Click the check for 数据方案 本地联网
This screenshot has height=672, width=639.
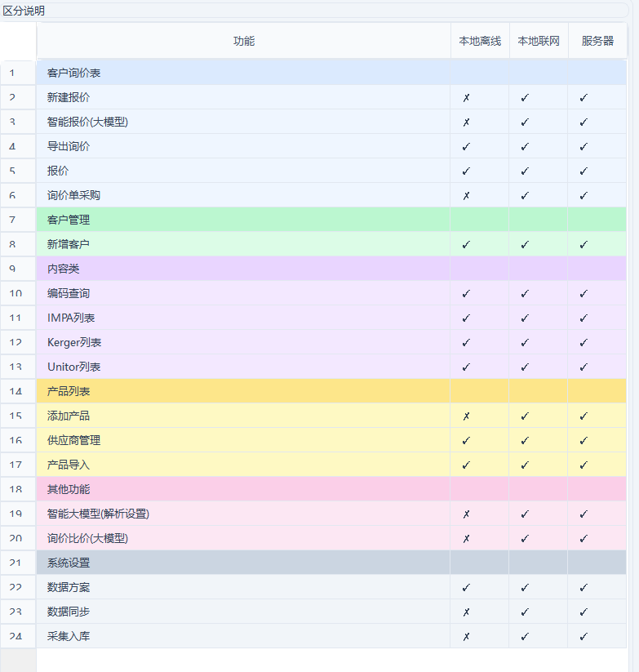(525, 588)
